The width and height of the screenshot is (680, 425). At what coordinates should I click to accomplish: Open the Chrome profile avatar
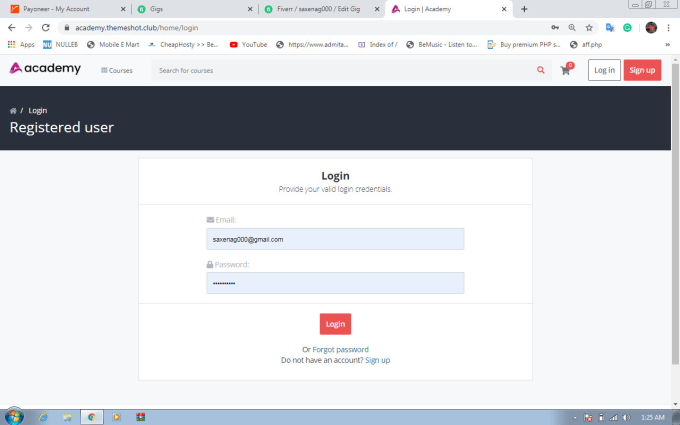[651, 28]
